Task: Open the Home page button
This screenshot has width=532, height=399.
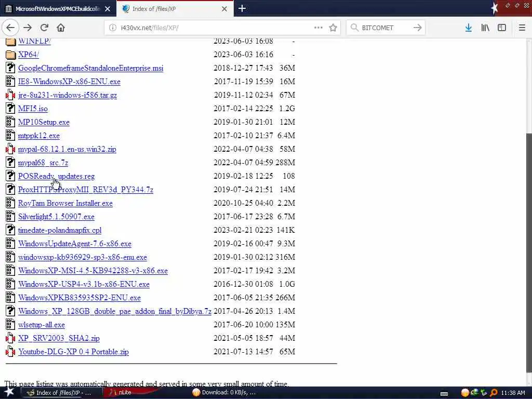Action: 61,28
